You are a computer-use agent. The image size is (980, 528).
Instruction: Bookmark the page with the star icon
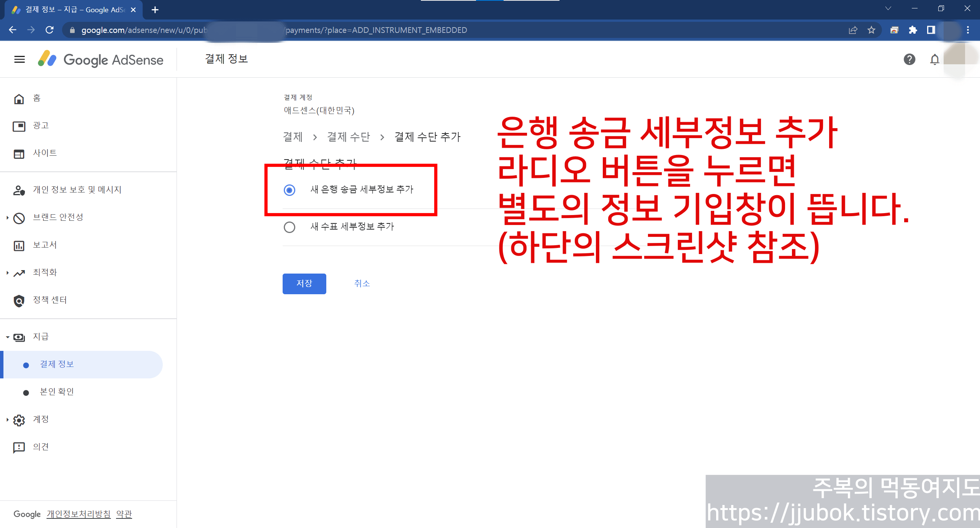pos(871,30)
